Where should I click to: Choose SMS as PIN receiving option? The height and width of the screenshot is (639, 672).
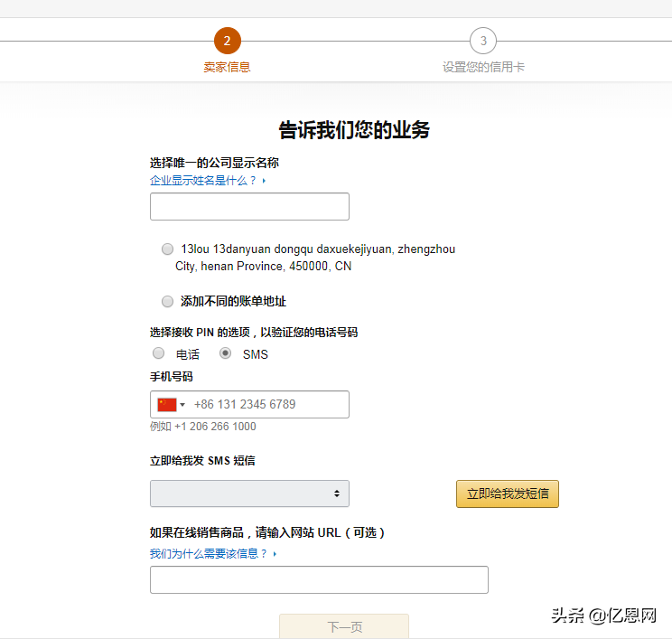[x=226, y=353]
